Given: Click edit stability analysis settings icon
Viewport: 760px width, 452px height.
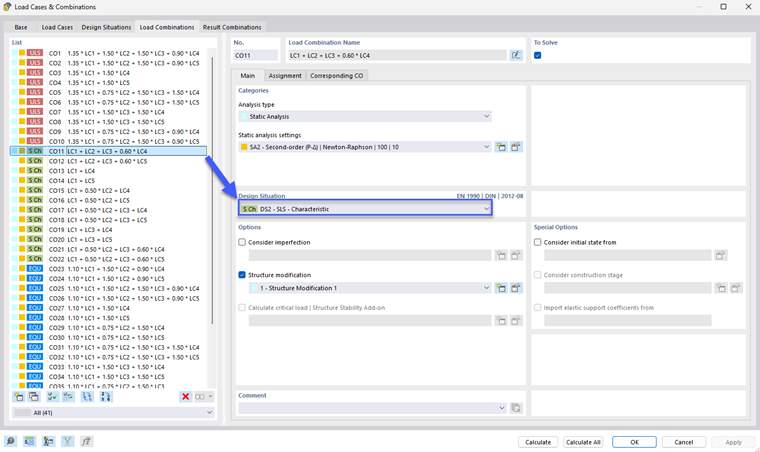Looking at the screenshot, I should pos(516,321).
